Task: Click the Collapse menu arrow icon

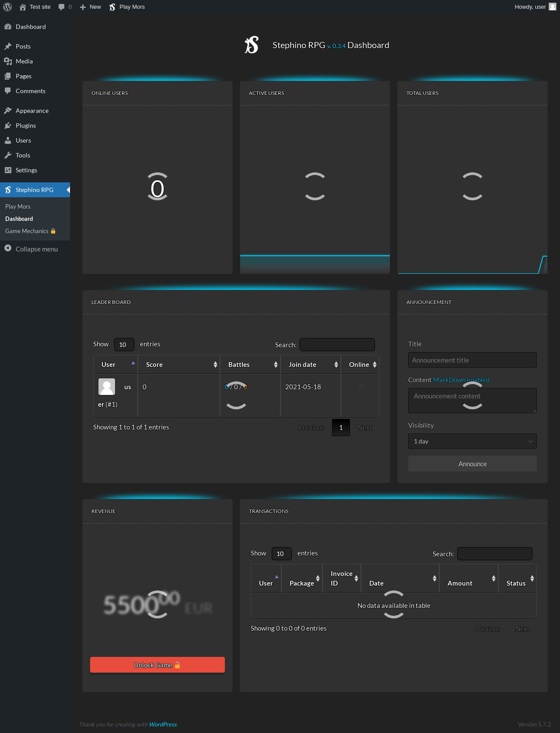Action: click(8, 248)
